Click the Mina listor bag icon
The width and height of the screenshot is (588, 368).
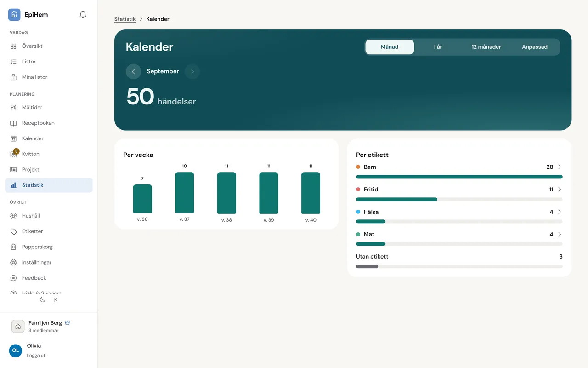pyautogui.click(x=14, y=77)
